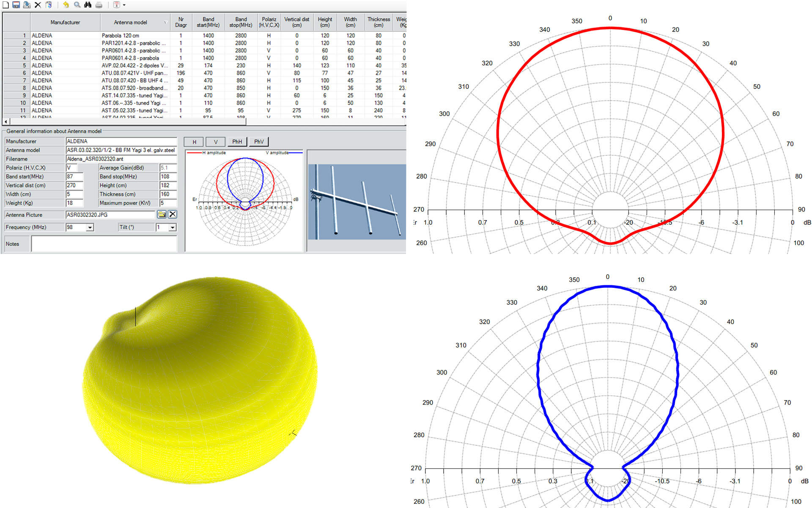Click the Thickness (cm) field showing 160
This screenshot has height=508, width=812.
pyautogui.click(x=168, y=195)
